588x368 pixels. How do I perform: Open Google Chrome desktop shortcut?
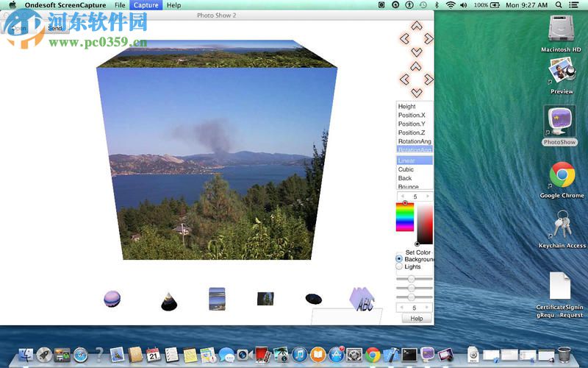[562, 180]
